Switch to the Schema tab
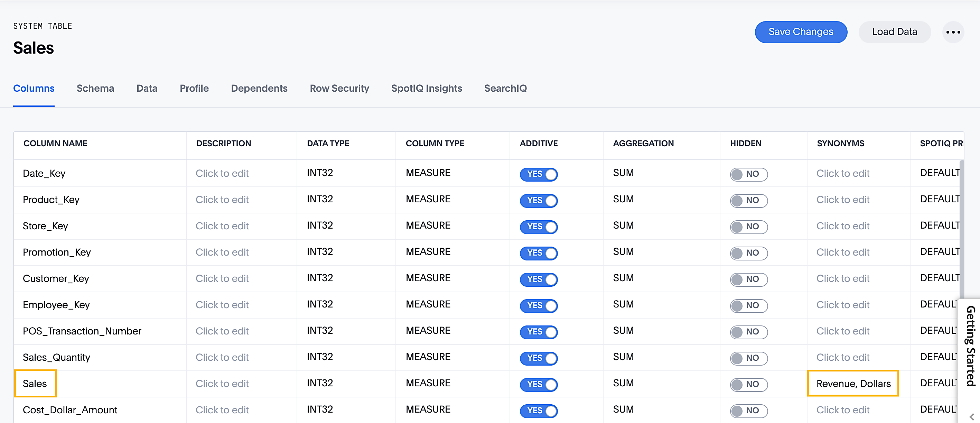This screenshot has width=980, height=423. tap(95, 88)
